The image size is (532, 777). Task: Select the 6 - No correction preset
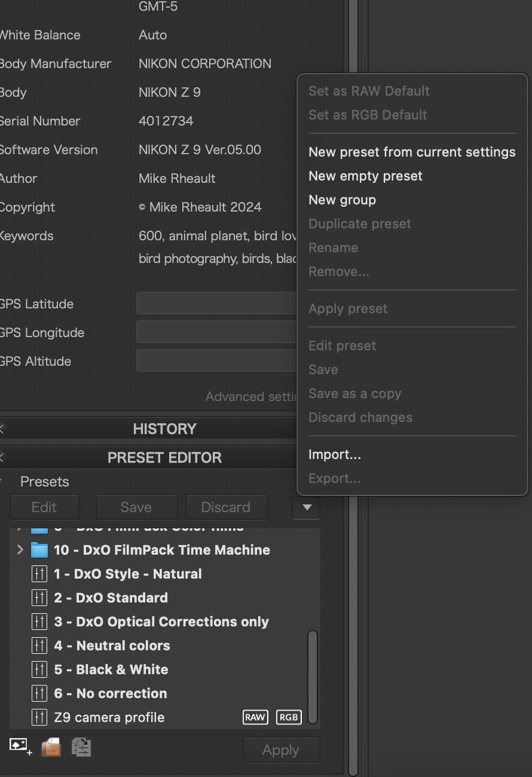(111, 693)
